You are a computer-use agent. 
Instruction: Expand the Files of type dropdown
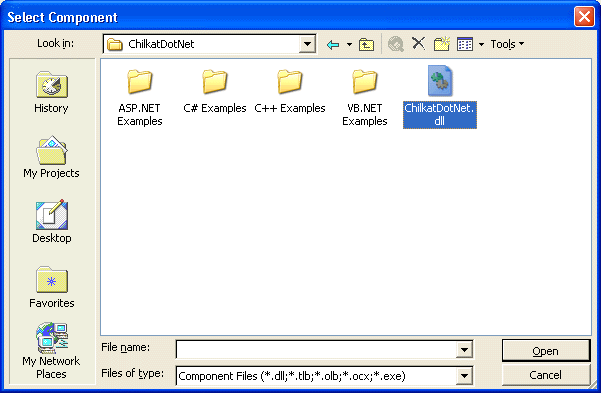coord(464,376)
